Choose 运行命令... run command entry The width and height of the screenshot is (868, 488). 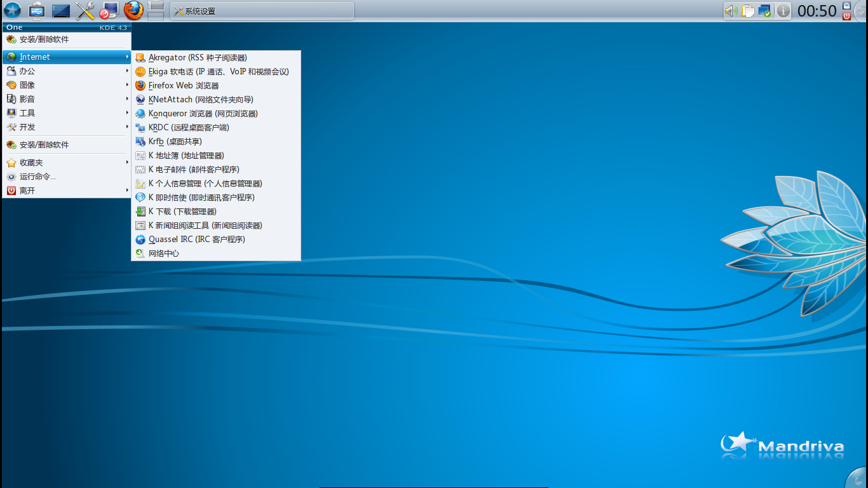pyautogui.click(x=67, y=177)
